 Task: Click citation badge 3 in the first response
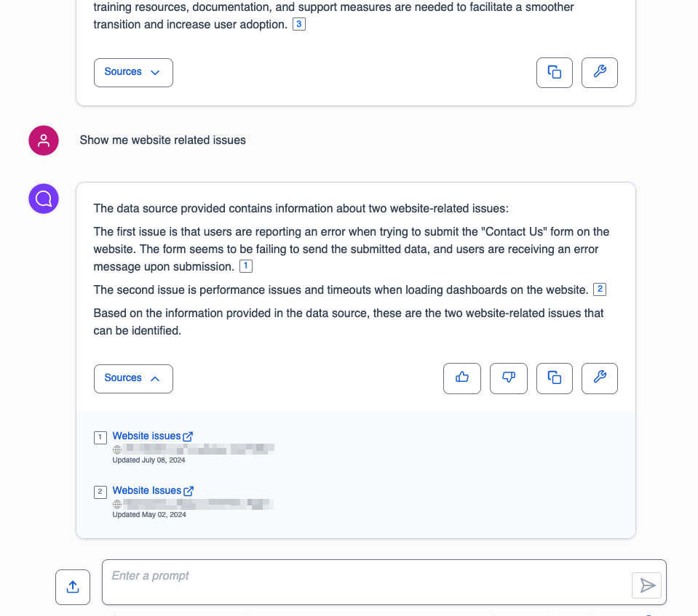(298, 23)
